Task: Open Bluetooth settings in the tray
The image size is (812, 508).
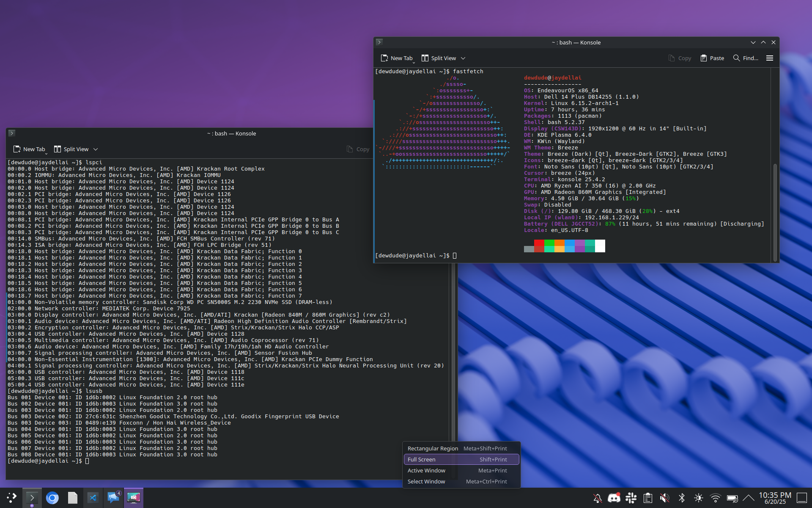Action: (x=682, y=498)
